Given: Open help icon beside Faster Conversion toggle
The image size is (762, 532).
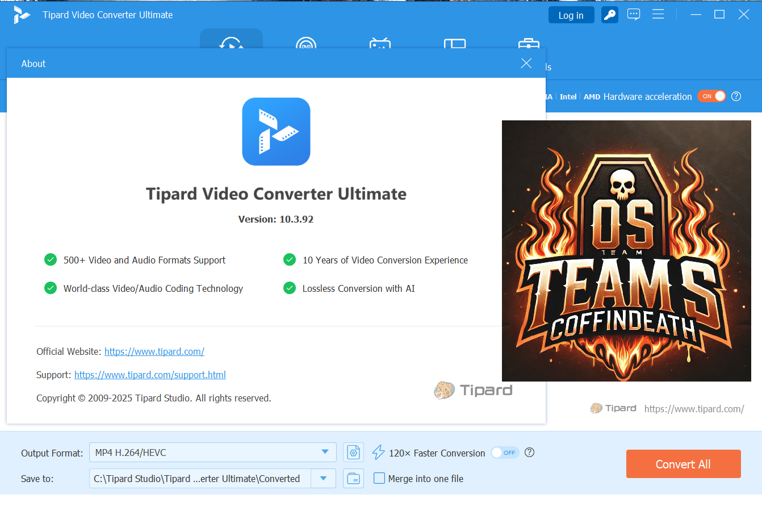Looking at the screenshot, I should pos(530,453).
